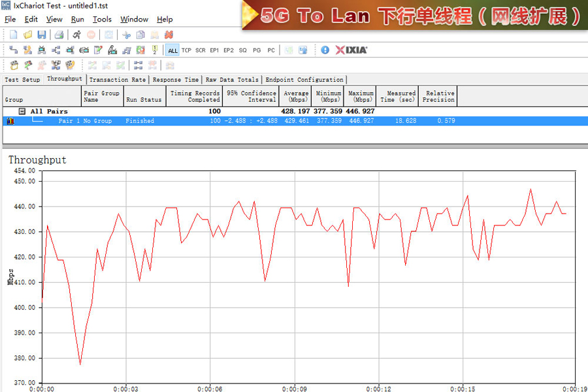Click the scissors Cut icon
The width and height of the screenshot is (588, 392).
[126, 35]
